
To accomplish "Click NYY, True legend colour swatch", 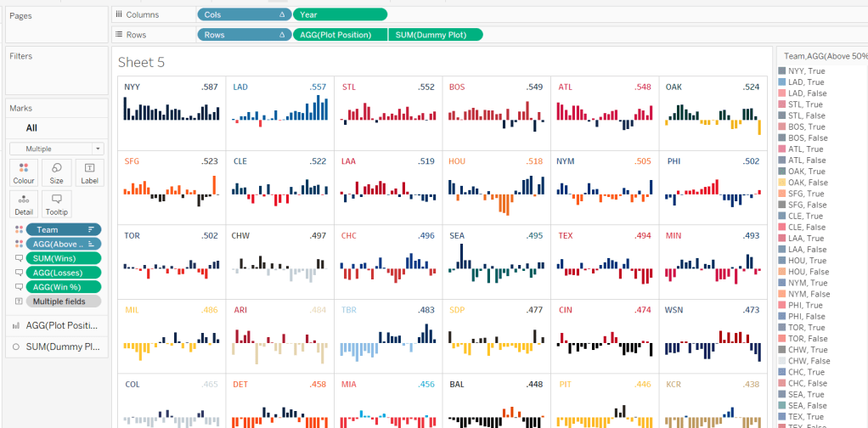I will tap(781, 71).
